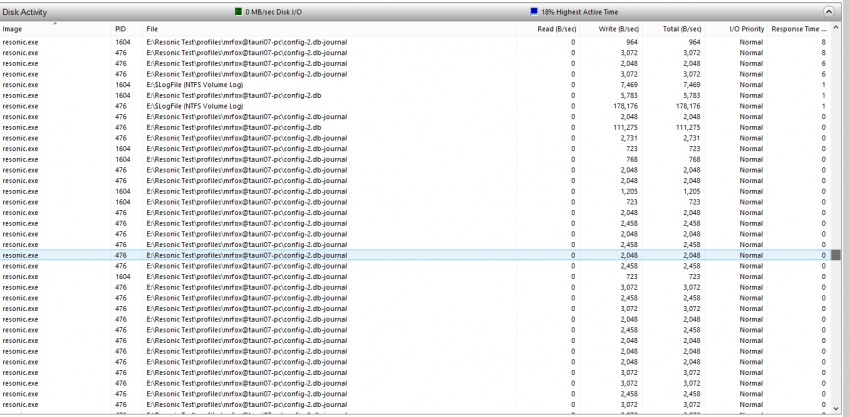Select the $LogFile row with 178,176 write
850x417 pixels.
pos(300,106)
